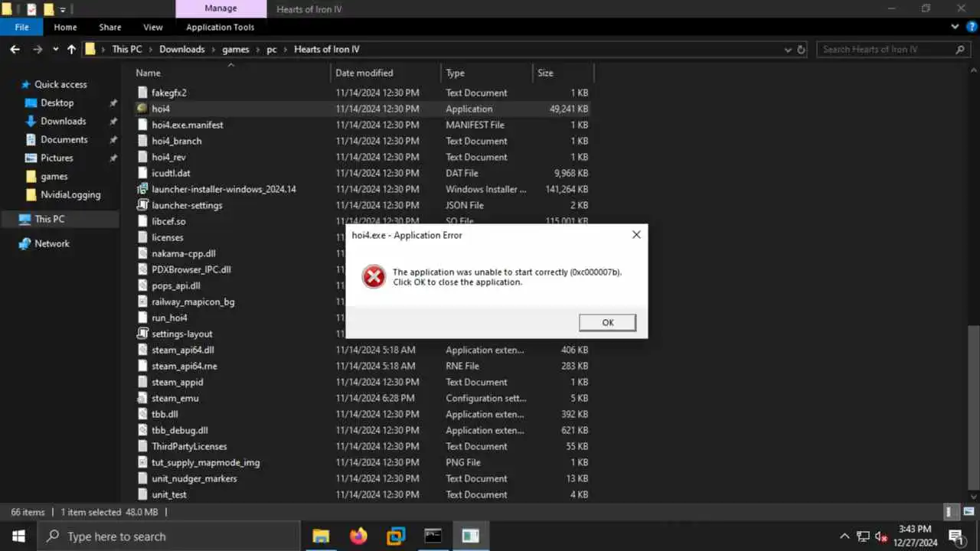
Task: Open the games folder in sidebar
Action: (x=54, y=176)
